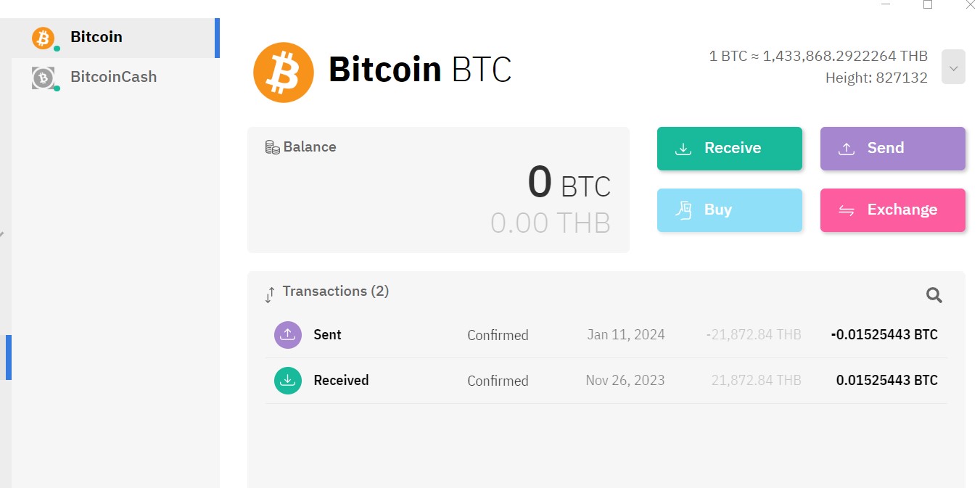This screenshot has height=488, width=980.
Task: Select Bitcoin in the wallet list
Action: [x=115, y=38]
